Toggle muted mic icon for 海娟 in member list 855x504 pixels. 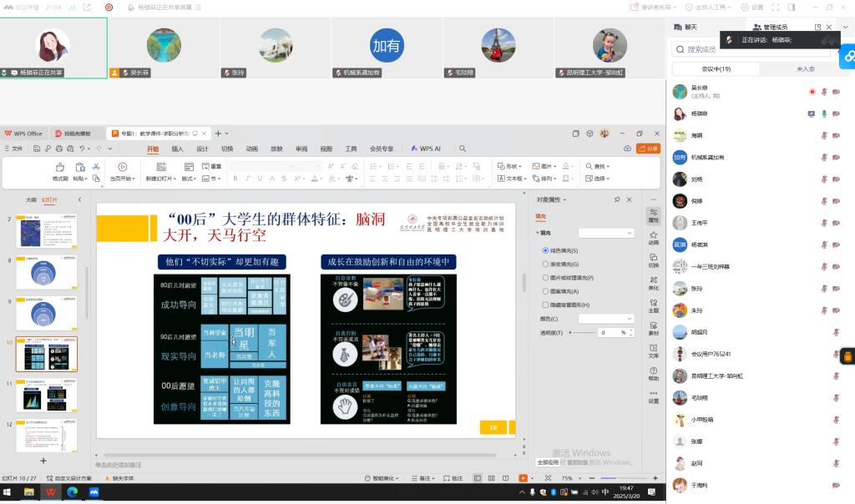click(824, 136)
